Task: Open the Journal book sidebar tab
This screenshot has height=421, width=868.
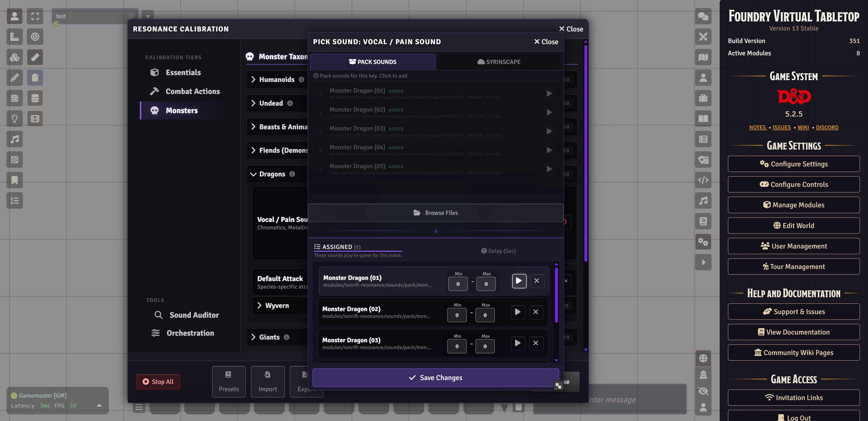Action: click(703, 119)
